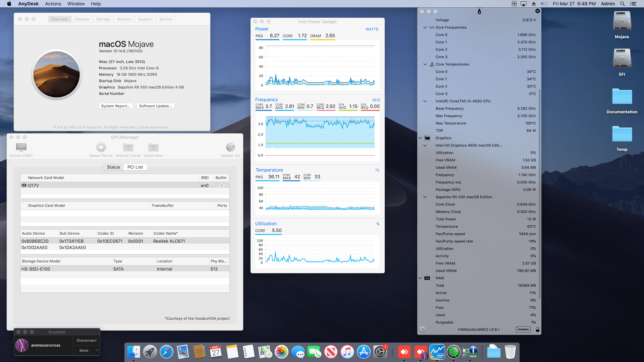Switch to the Status tab in DPCIManager

pos(113,167)
